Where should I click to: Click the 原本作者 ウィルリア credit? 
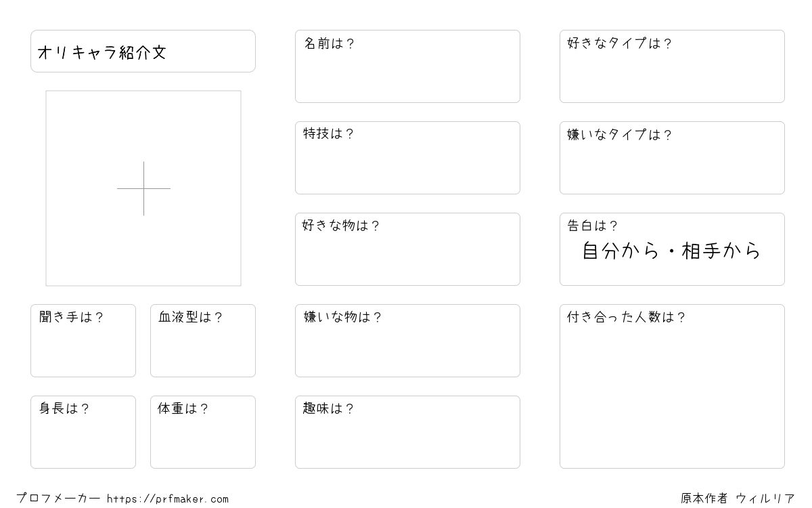click(738, 499)
